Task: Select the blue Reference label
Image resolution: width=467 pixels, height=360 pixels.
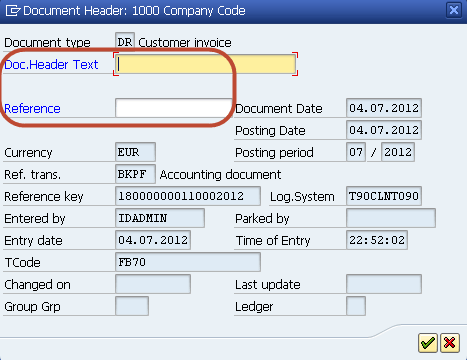Action: point(32,109)
